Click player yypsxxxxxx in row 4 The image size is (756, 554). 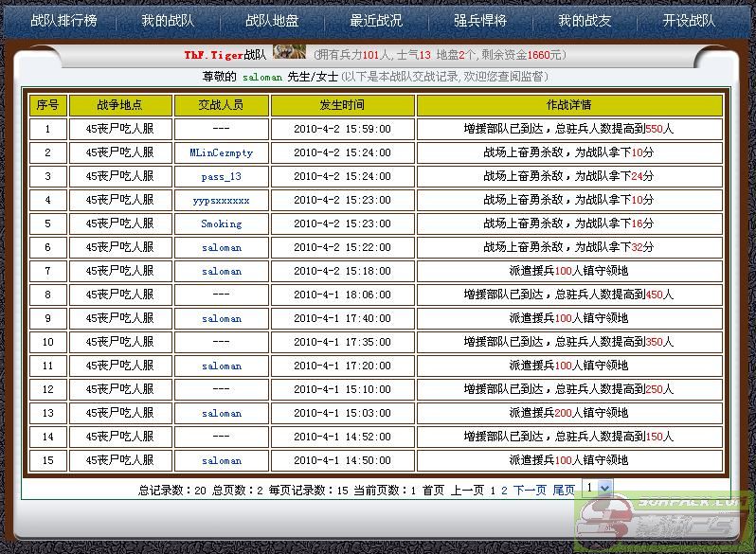click(221, 200)
